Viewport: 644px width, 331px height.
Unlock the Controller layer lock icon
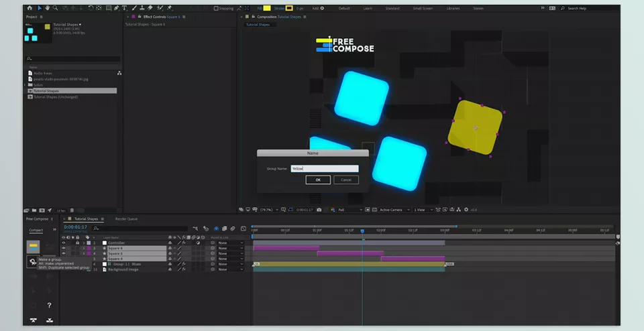click(77, 243)
